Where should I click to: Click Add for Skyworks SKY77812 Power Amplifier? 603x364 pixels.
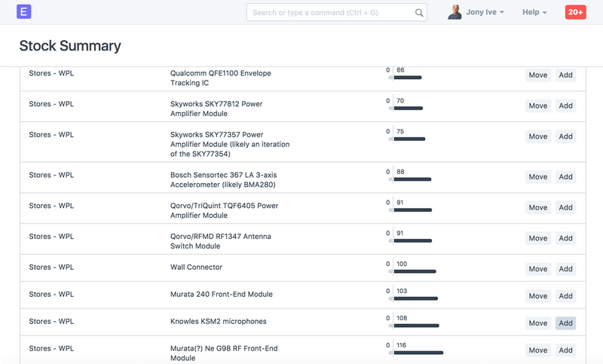(565, 106)
